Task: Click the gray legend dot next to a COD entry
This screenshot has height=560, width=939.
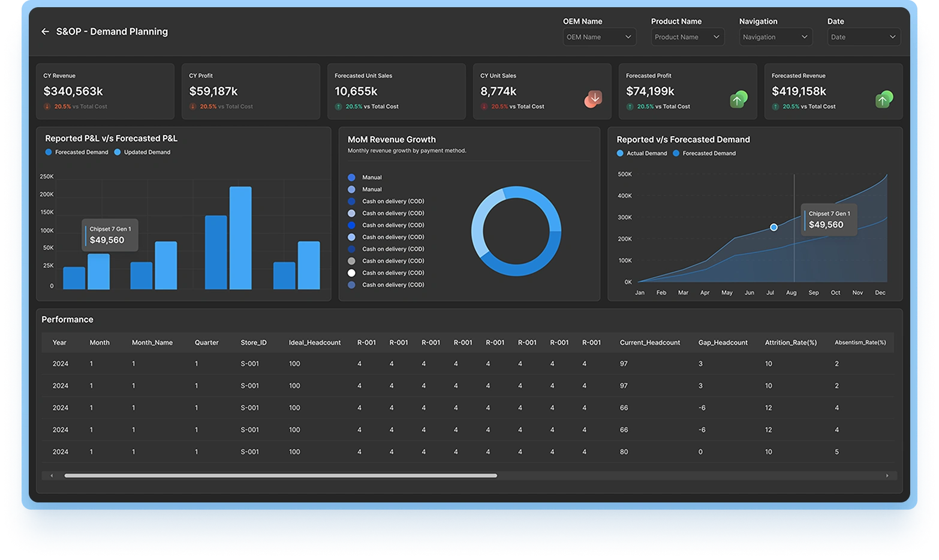Action: [351, 261]
